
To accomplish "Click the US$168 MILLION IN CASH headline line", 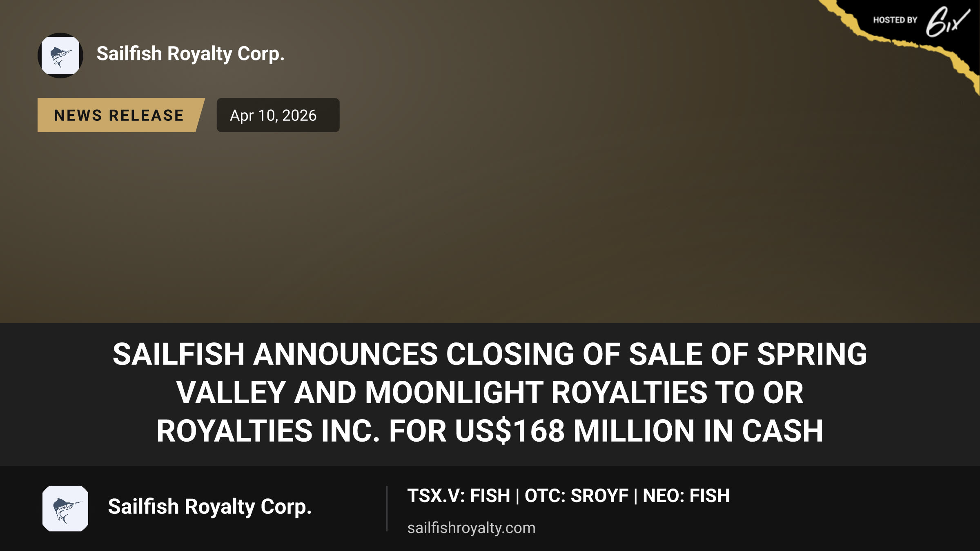I will pos(490,431).
